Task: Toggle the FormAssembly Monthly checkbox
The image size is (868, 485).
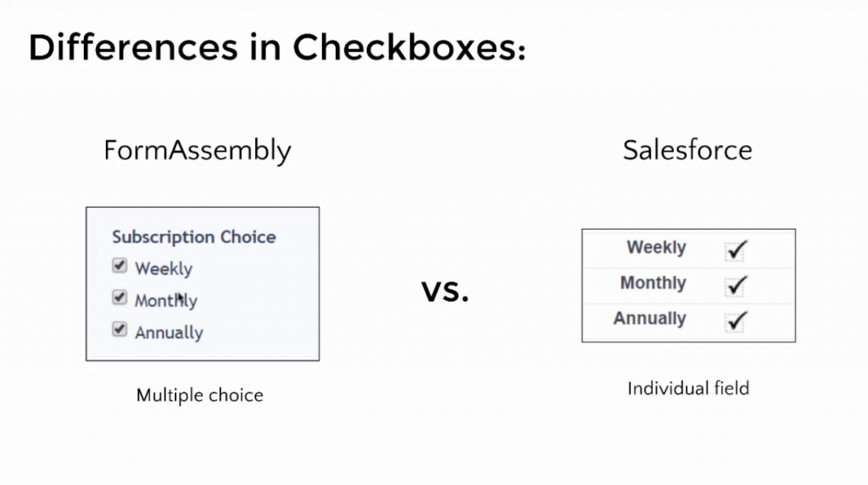Action: coord(119,298)
